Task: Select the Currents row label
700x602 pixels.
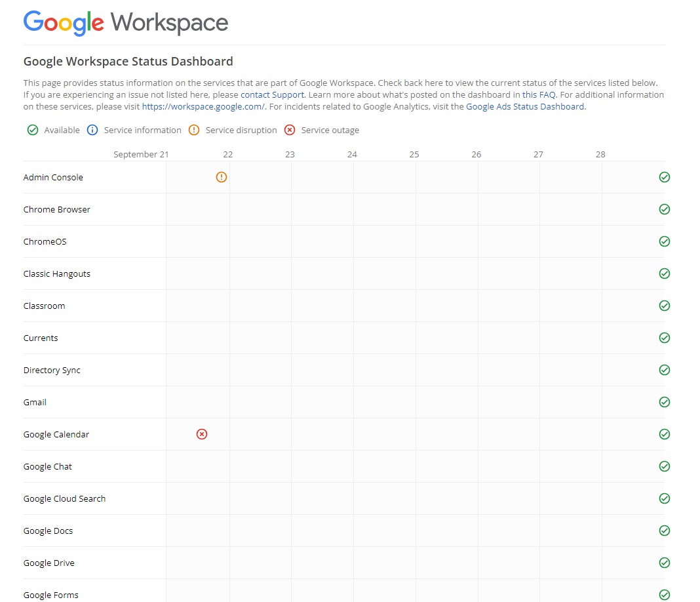Action: [x=41, y=338]
